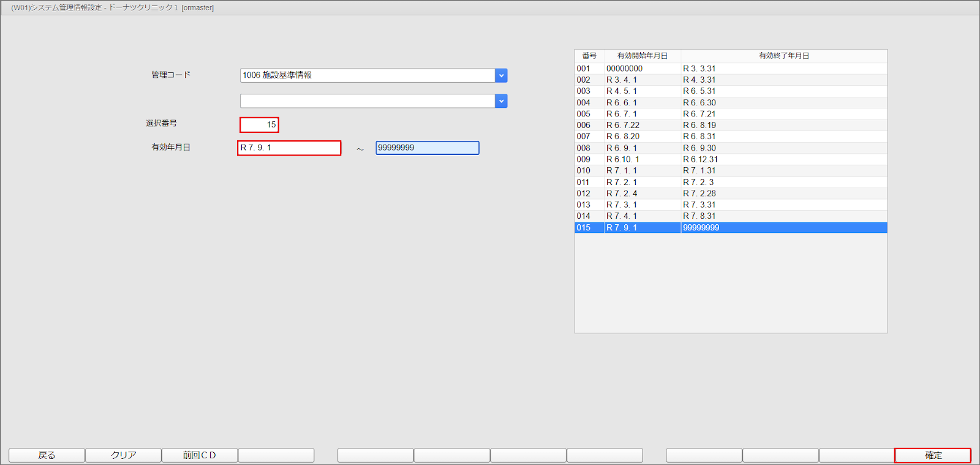This screenshot has height=465, width=980.
Task: Click the 1006 施設基準情報 combo box field
Action: point(367,75)
